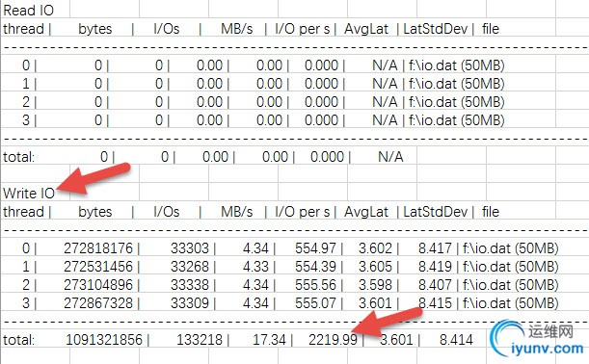Image resolution: width=589 pixels, height=364 pixels.
Task: Click I/O per s value 555.56
Action: click(x=315, y=285)
